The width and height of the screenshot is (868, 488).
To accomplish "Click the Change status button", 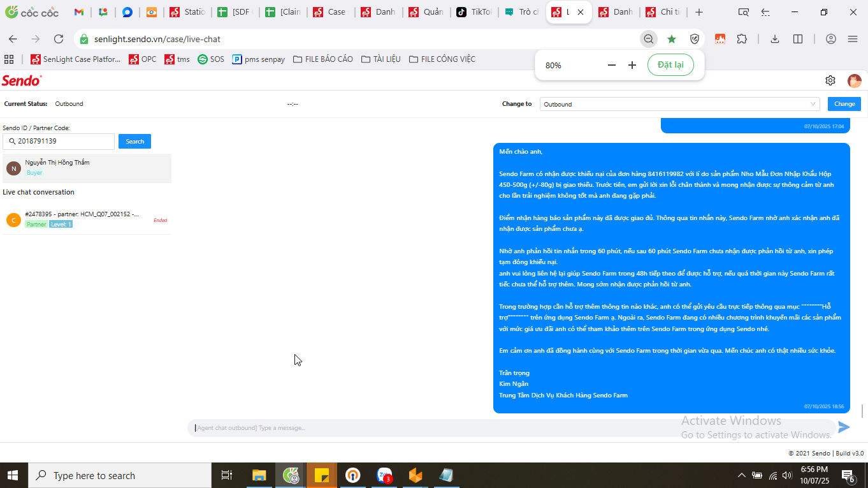I will tap(844, 104).
